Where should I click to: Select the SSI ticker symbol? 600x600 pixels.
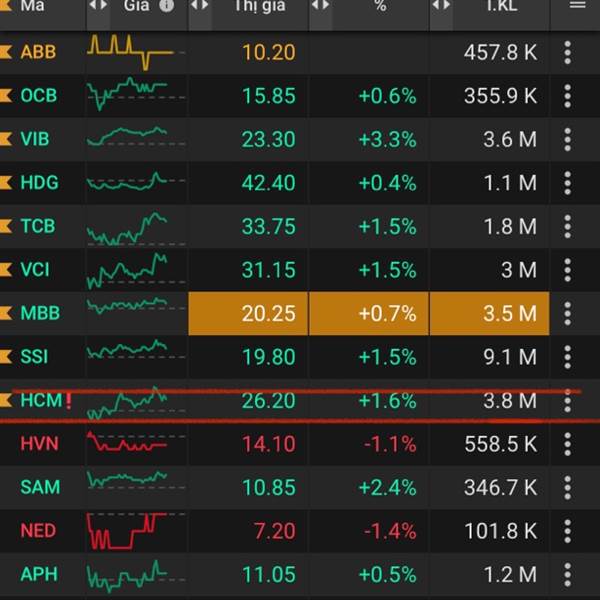(34, 357)
